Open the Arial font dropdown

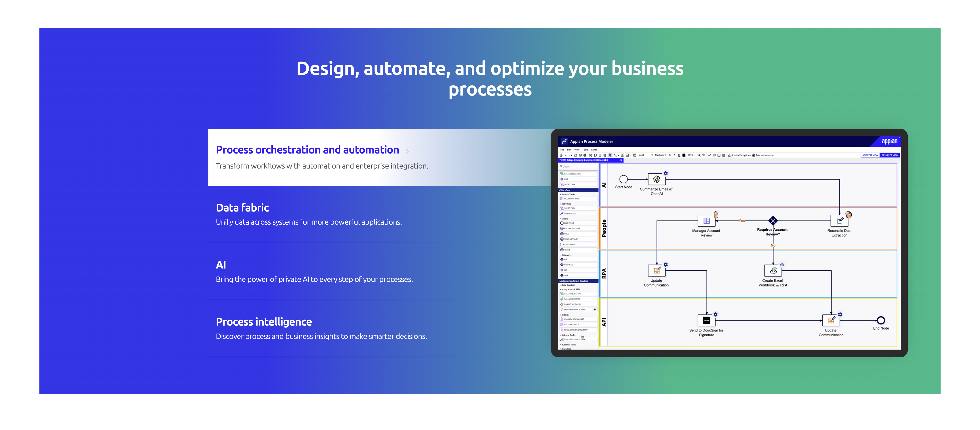coord(646,155)
